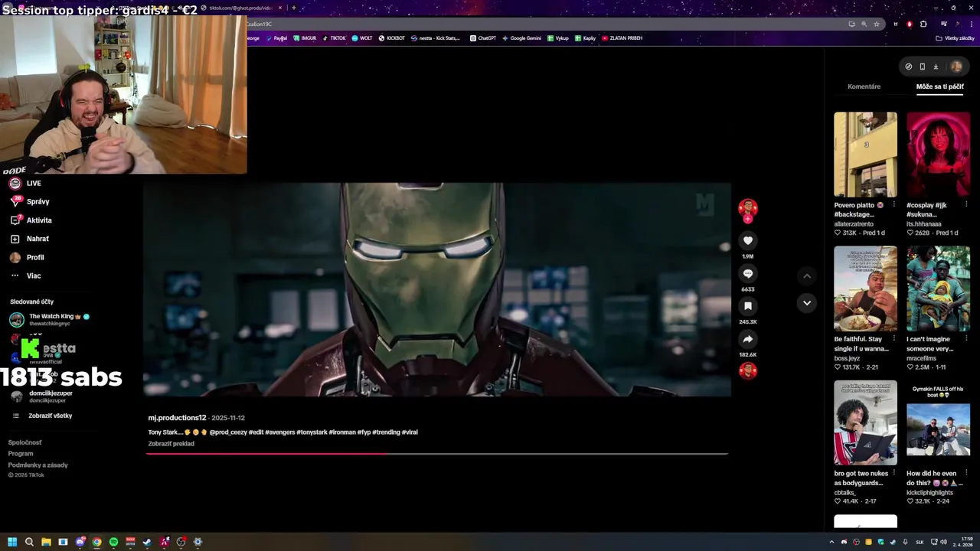Click Zobraziť preklad under the caption

pos(171,444)
